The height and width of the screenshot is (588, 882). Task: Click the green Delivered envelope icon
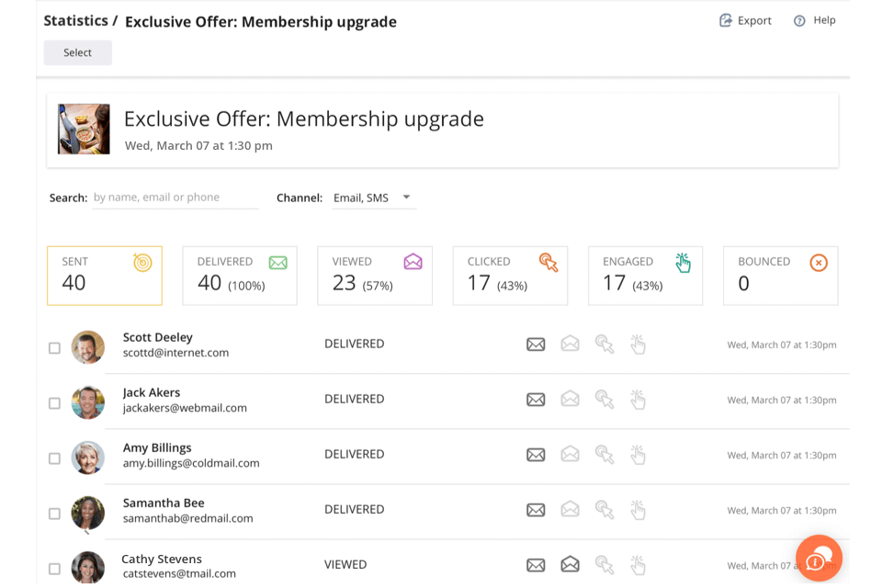coord(277,262)
